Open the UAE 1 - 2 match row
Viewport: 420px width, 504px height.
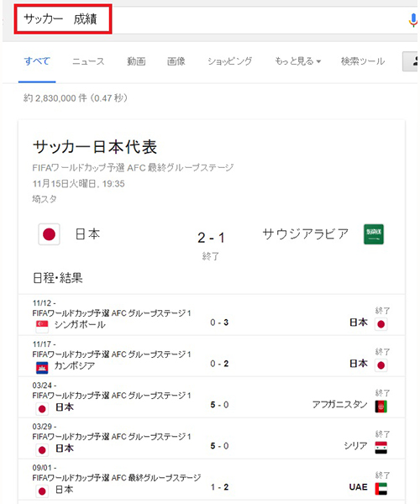pos(212,480)
